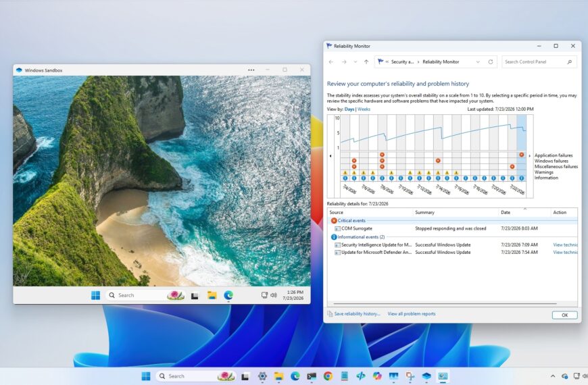Open Start menu inside the Windows Sandbox

(x=95, y=295)
